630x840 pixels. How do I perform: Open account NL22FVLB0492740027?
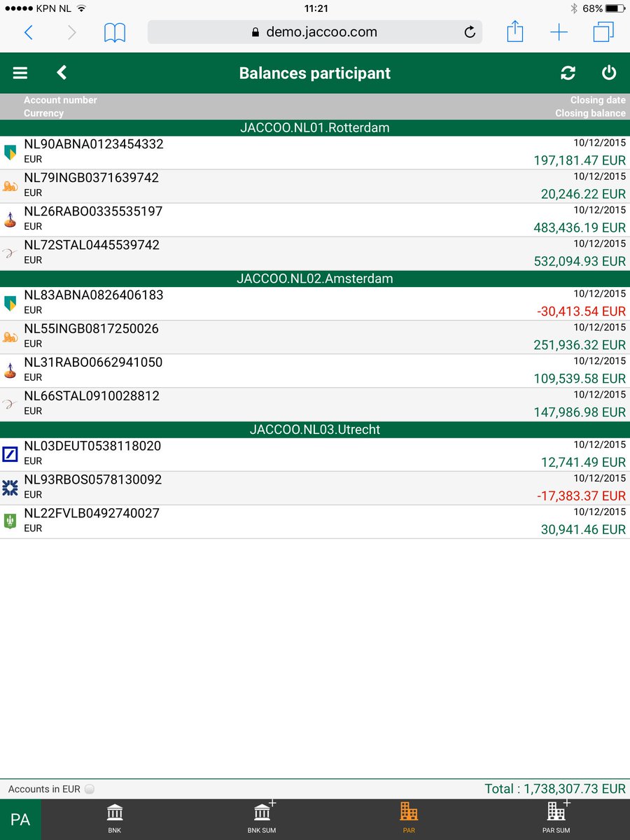pyautogui.click(x=315, y=522)
